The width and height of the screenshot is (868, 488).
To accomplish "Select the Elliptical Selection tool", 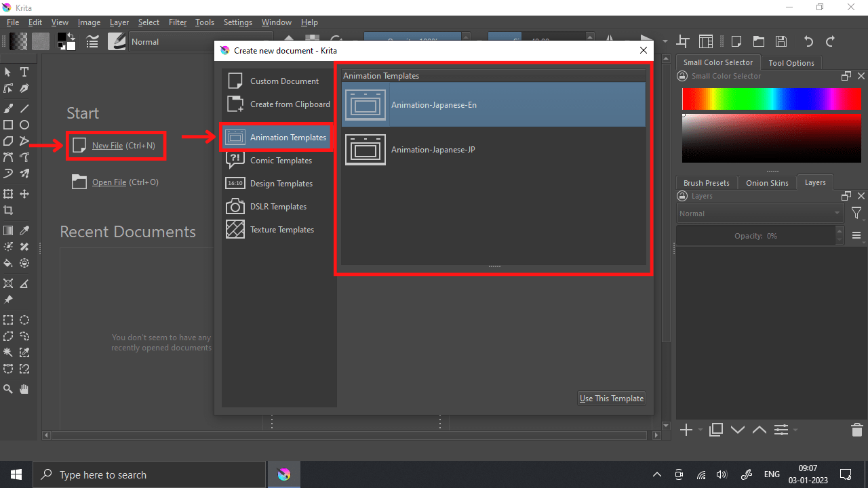I will pos(24,320).
